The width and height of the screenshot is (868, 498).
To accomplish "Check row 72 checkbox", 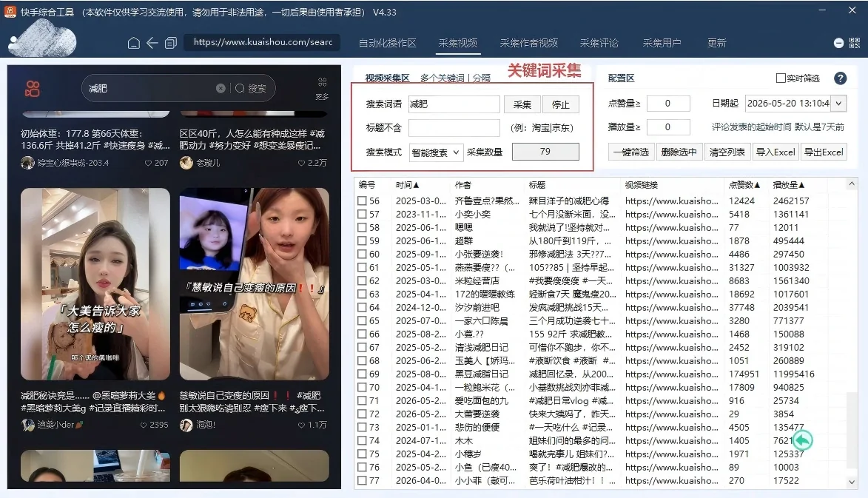I will pos(362,414).
